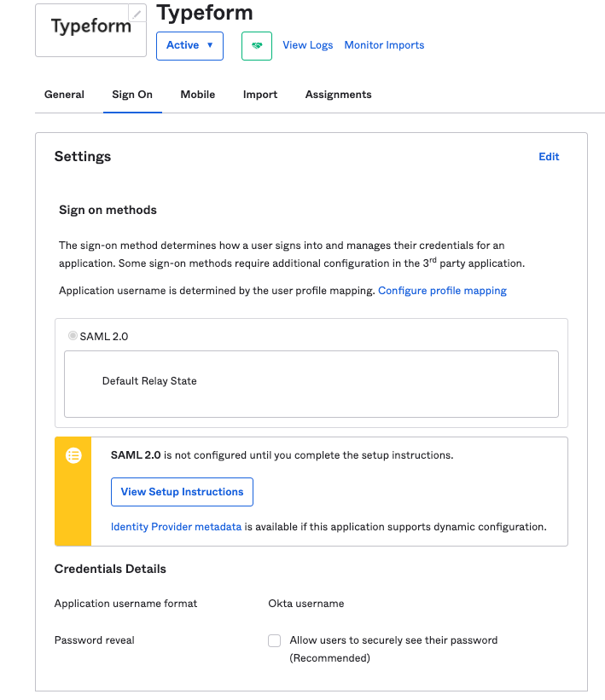
Task: Click View Setup Instructions button
Action: click(182, 492)
